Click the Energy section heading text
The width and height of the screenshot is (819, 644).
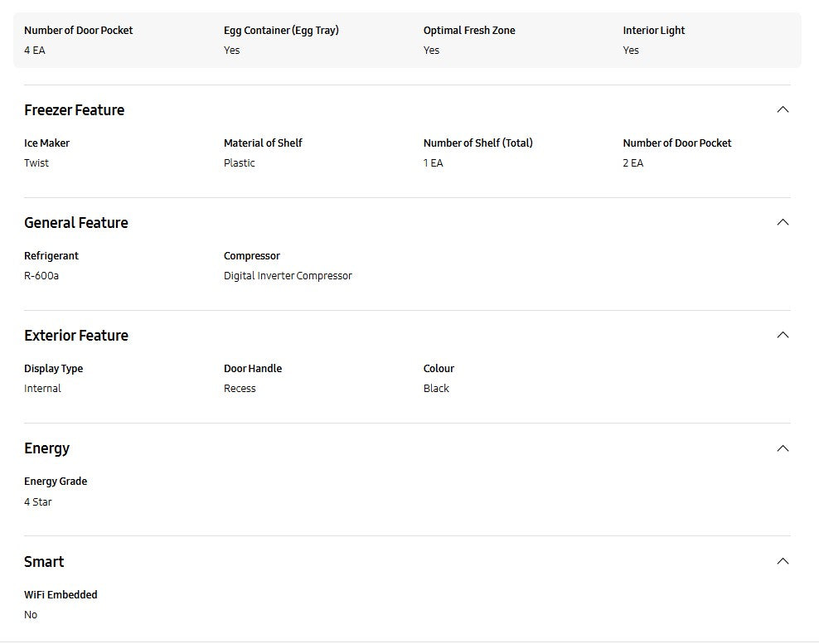(x=46, y=448)
